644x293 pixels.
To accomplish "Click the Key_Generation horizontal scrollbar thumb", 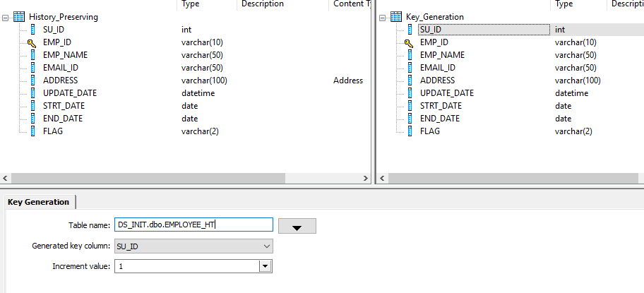I will (x=513, y=178).
